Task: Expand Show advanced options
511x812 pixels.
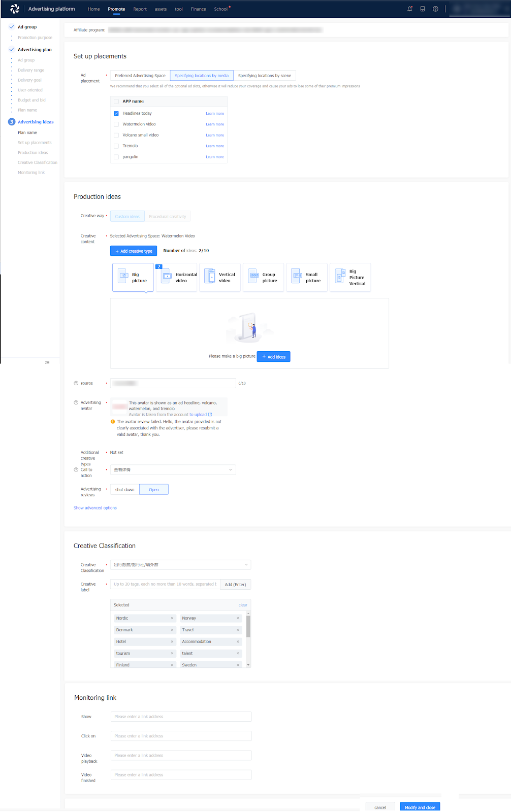Action: (95, 508)
